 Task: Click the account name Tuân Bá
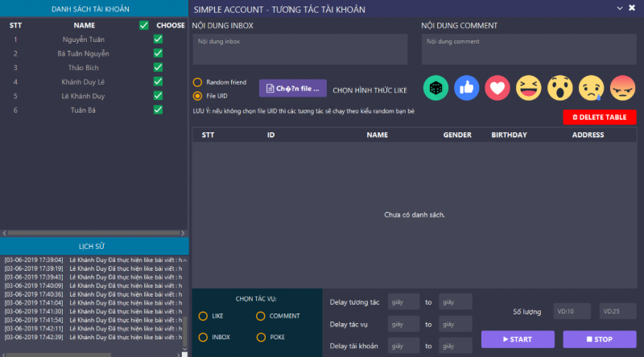tap(83, 110)
